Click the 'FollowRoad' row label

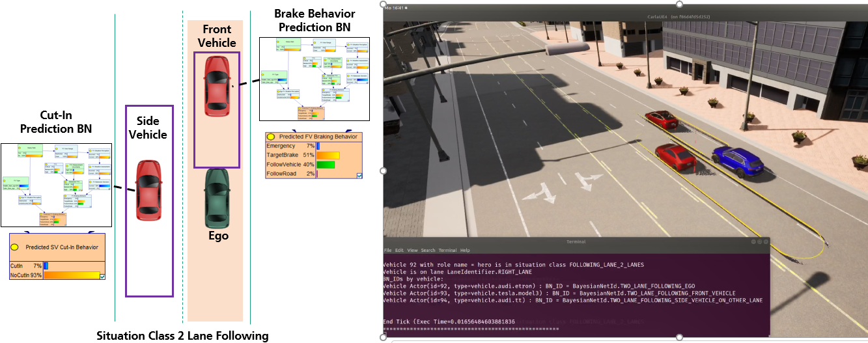click(281, 174)
